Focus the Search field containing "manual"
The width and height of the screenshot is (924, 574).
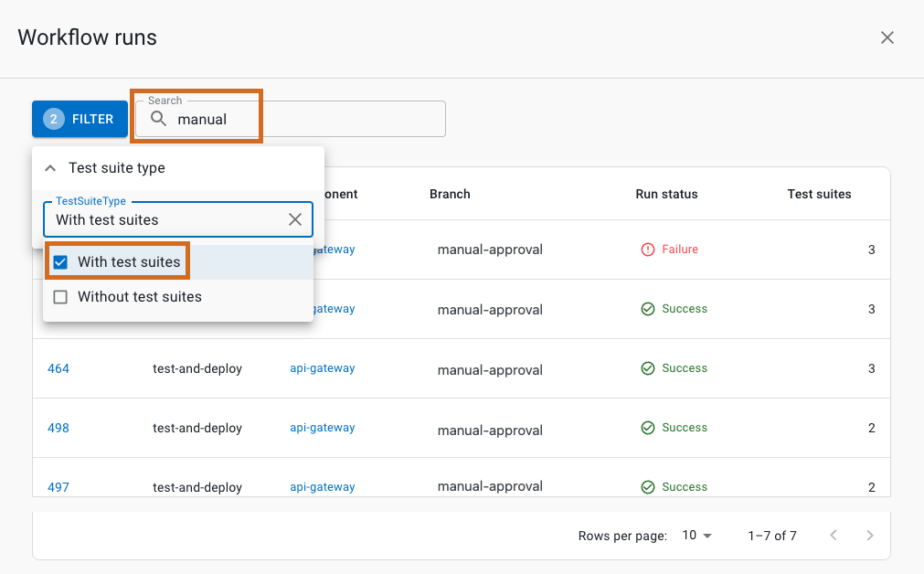[291, 119]
